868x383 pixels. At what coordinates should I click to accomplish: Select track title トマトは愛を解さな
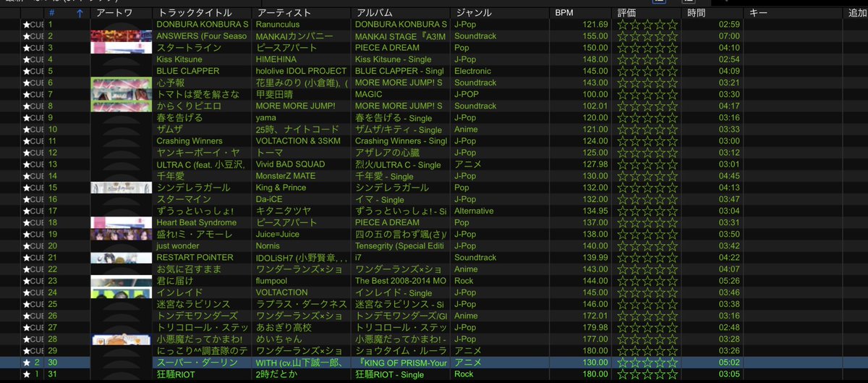click(198, 94)
